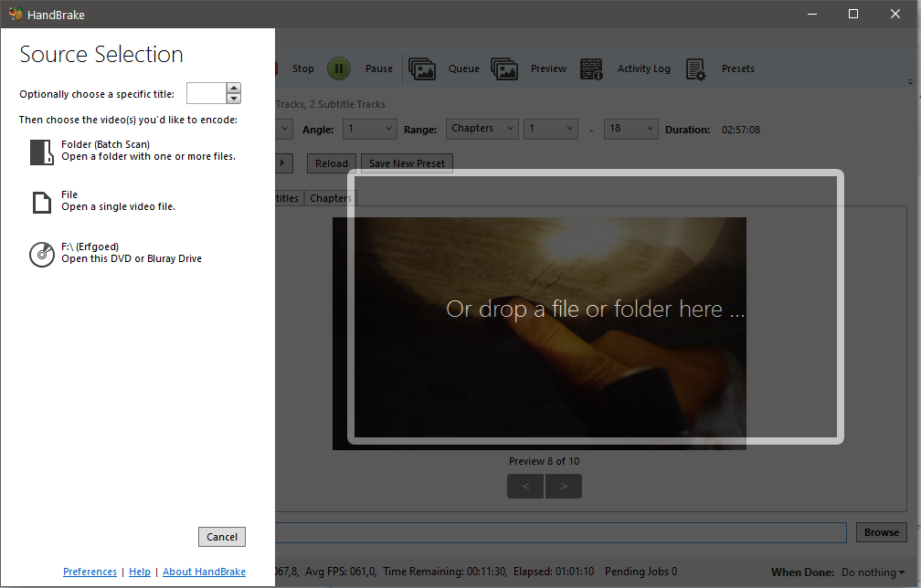Image resolution: width=921 pixels, height=588 pixels.
Task: Click the Preview toolbar label
Action: pyautogui.click(x=548, y=68)
